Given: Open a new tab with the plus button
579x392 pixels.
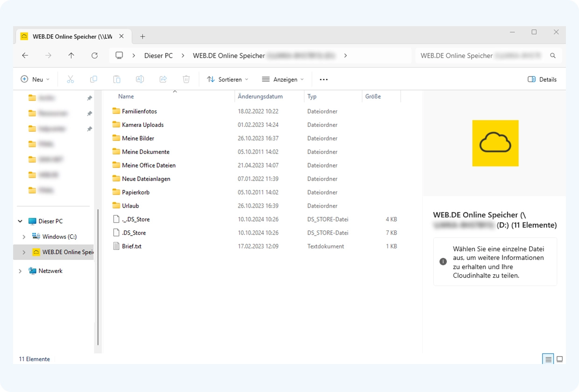Looking at the screenshot, I should click(x=143, y=36).
